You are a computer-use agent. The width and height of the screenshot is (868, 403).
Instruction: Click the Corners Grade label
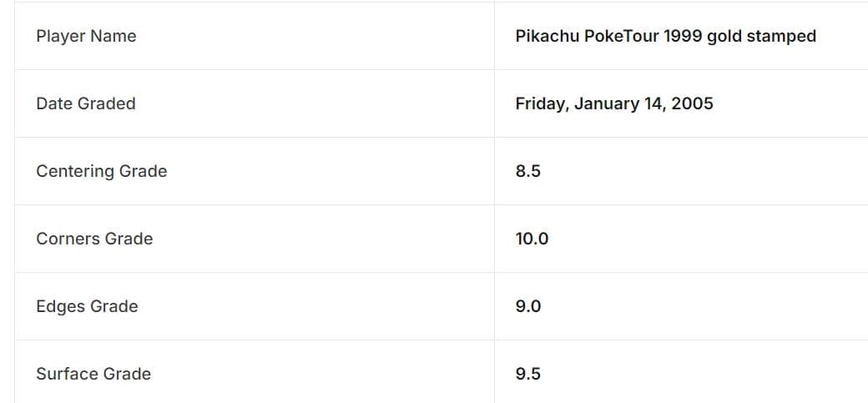click(x=94, y=239)
